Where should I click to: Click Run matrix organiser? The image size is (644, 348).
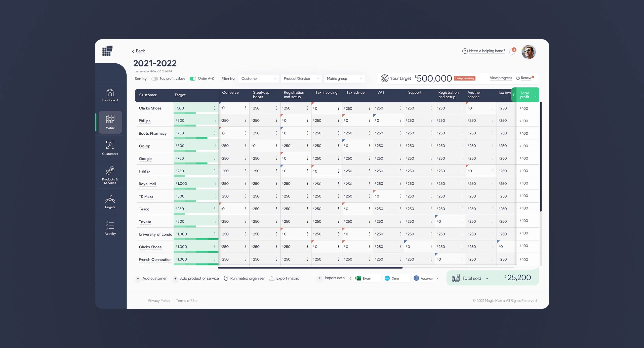247,278
